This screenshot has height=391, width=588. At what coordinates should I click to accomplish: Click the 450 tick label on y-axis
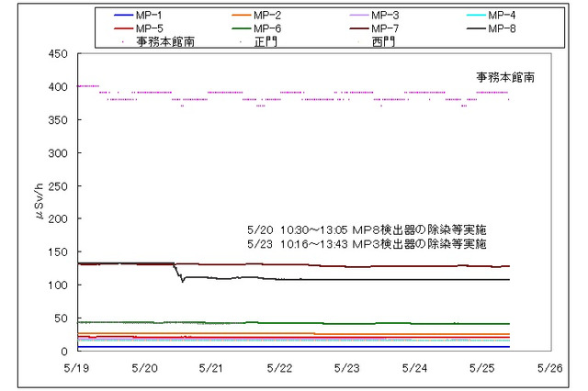point(59,54)
